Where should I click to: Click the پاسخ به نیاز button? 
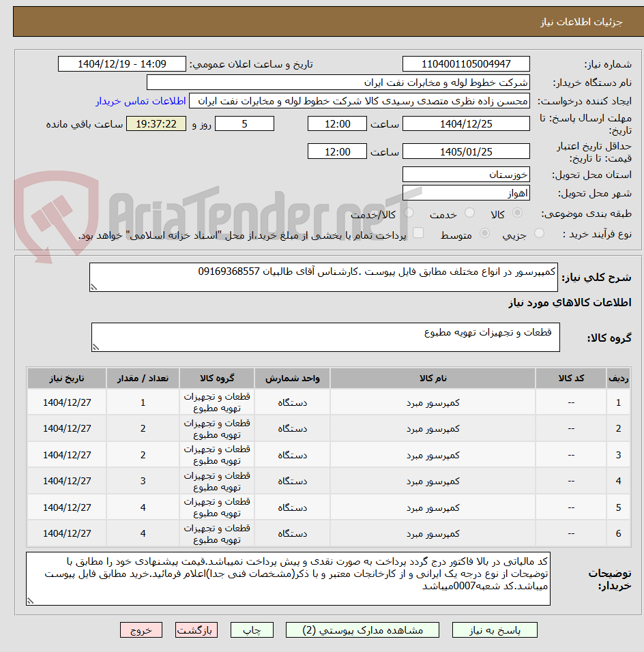tap(495, 630)
